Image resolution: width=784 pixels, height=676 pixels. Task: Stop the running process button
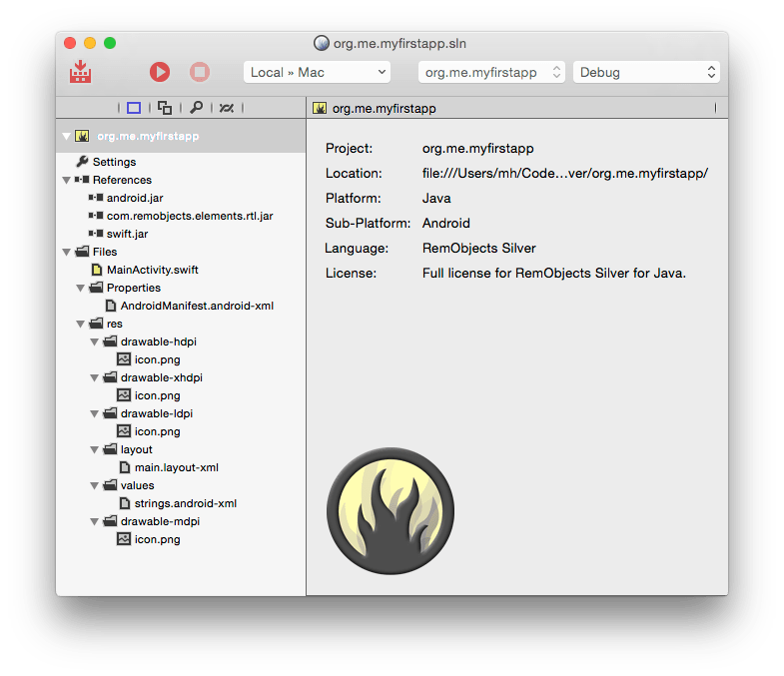pos(200,72)
